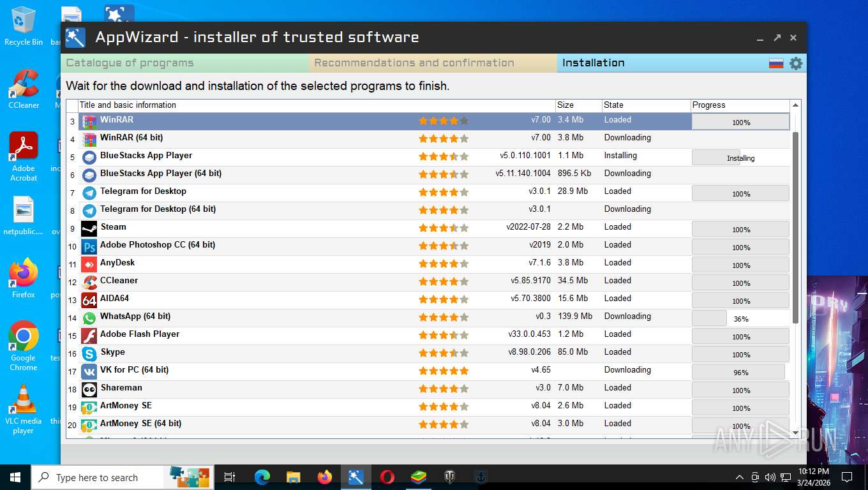Viewport: 868px width, 490px height.
Task: Open the notification center icon
Action: [847, 477]
